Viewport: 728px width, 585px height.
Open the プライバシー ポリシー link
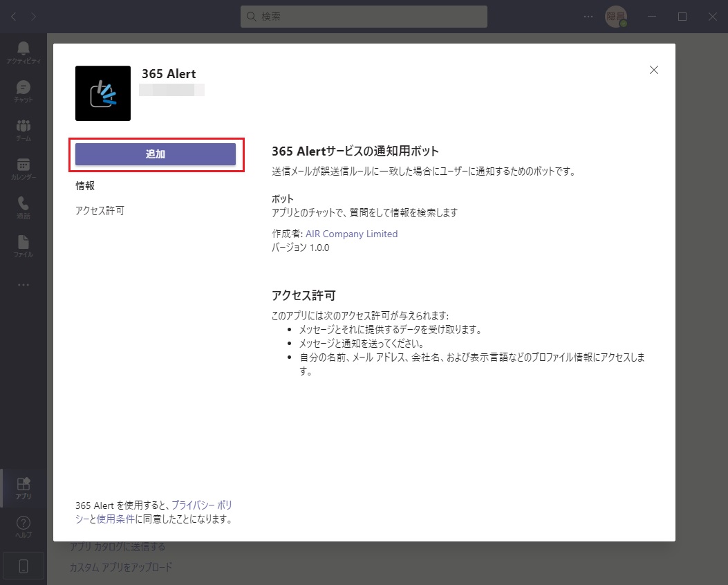coord(206,505)
